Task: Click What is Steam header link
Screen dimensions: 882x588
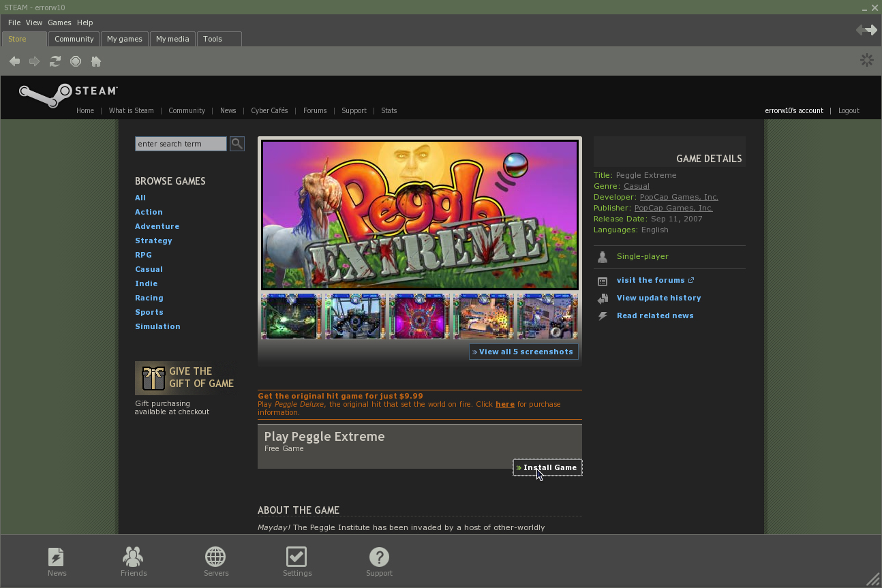Action: click(x=131, y=110)
